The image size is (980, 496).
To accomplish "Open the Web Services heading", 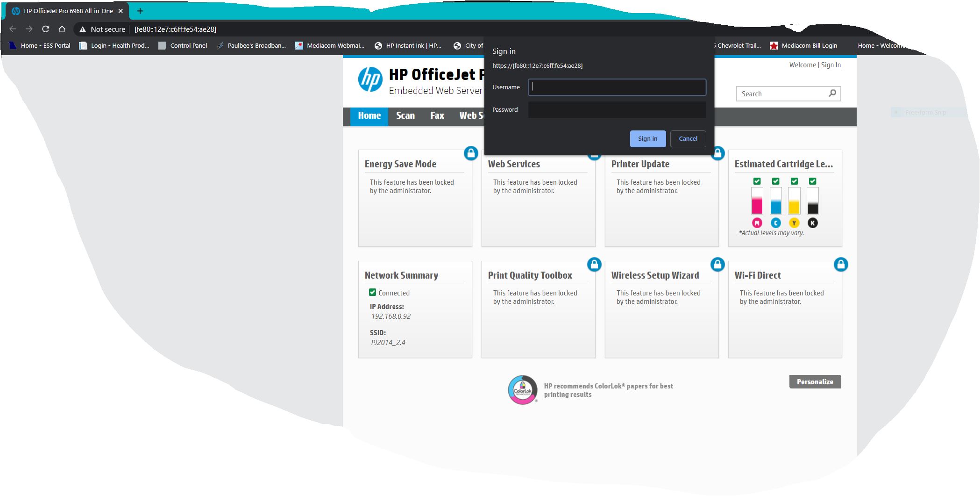I will [x=514, y=164].
